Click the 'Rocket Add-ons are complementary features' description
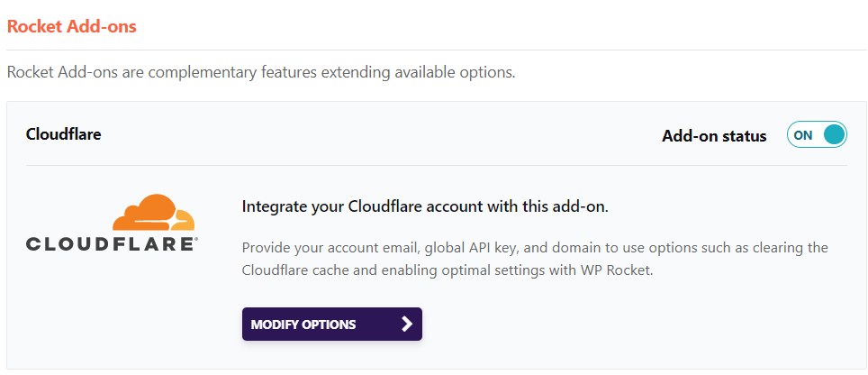Screen dimensions: 868x375 pos(261,72)
